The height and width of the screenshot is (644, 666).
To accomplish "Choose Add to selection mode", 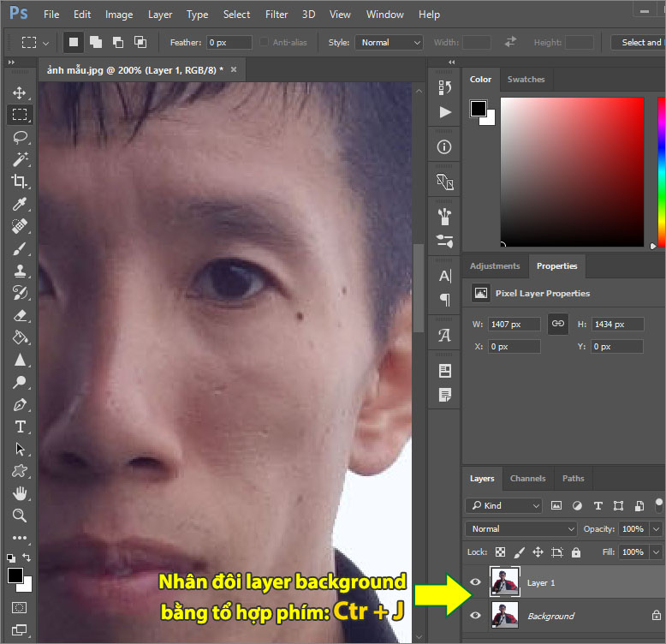I will (x=96, y=43).
